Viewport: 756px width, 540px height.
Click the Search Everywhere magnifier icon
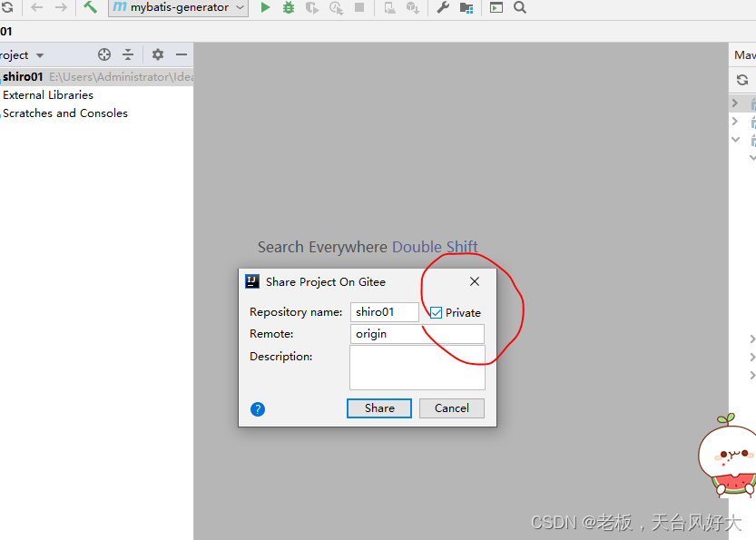click(x=520, y=7)
